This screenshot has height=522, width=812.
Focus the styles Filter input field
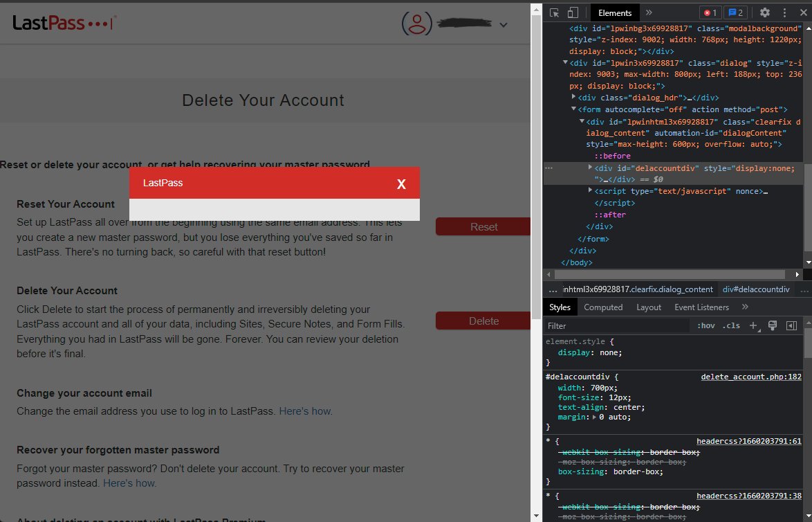[x=616, y=326]
